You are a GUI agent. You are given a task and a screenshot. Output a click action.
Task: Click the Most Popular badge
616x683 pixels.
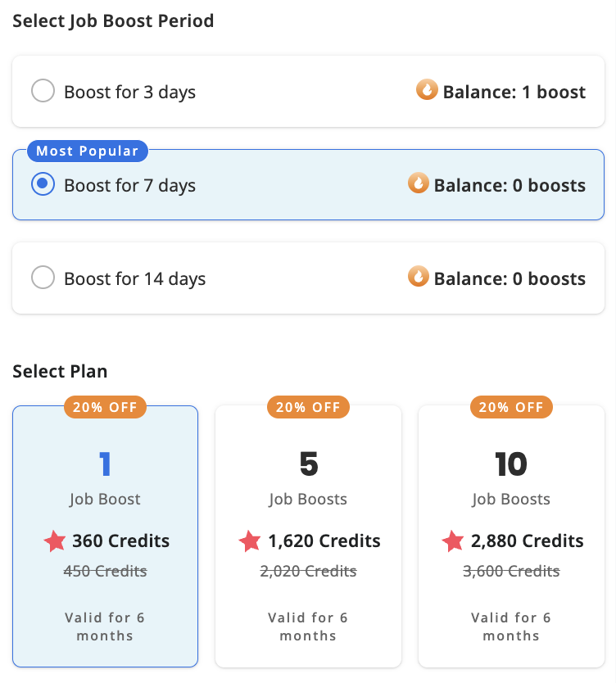coord(87,151)
